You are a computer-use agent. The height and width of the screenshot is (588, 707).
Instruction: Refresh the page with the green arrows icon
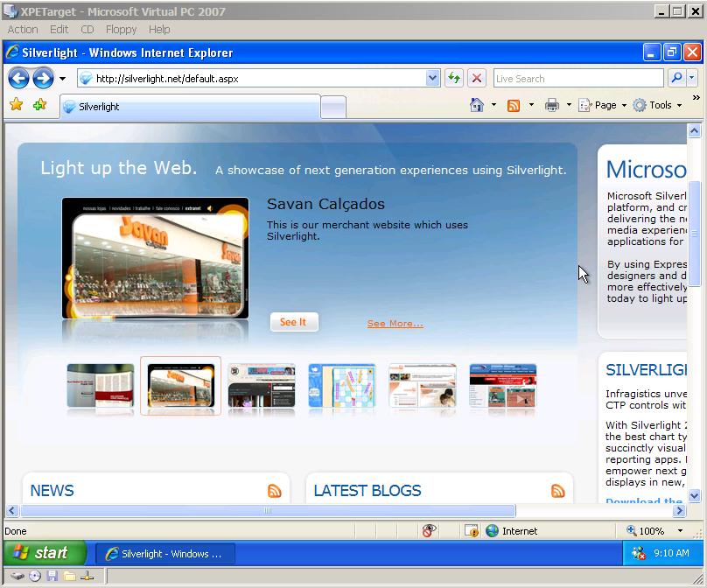[454, 79]
